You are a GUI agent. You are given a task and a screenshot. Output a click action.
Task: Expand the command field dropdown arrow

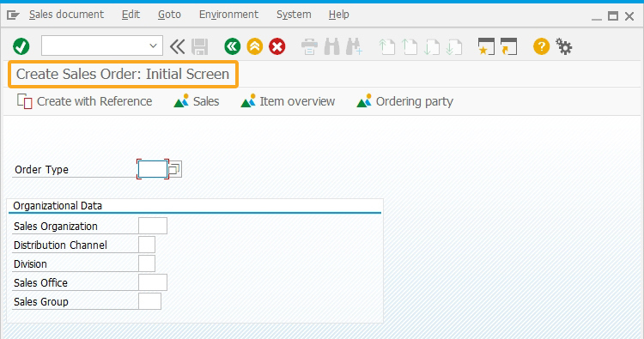(x=153, y=45)
